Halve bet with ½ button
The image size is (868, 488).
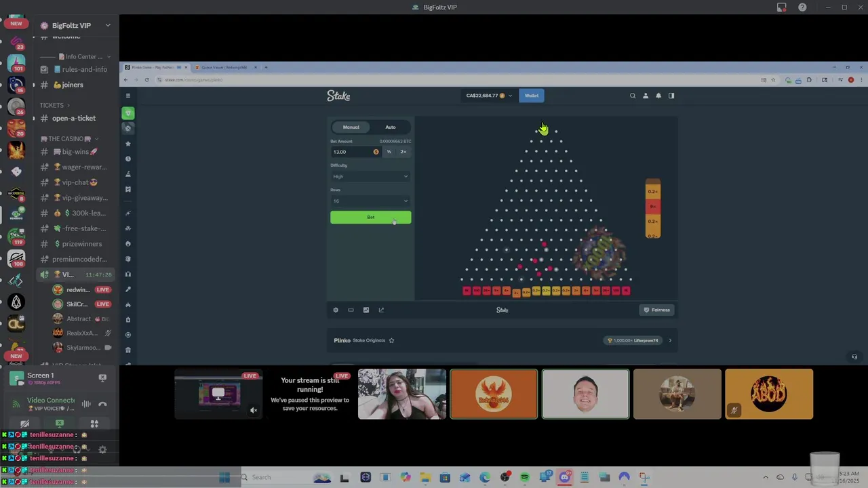click(x=389, y=152)
